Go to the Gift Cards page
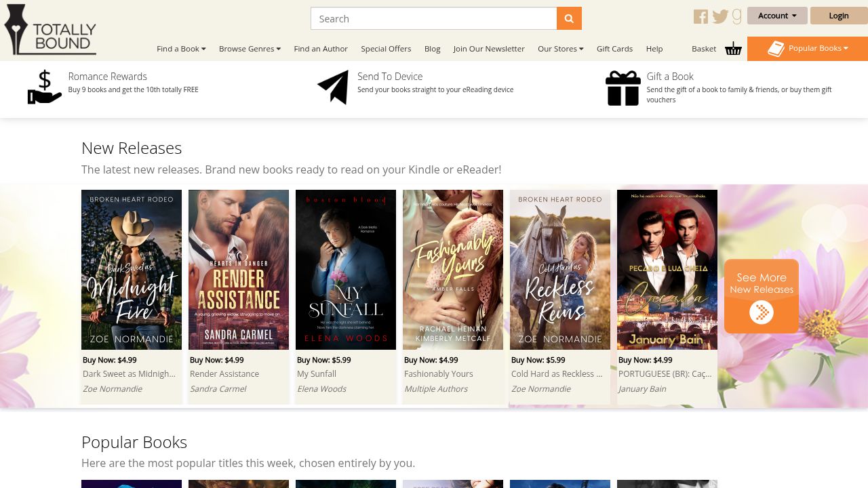This screenshot has width=868, height=488. (614, 49)
